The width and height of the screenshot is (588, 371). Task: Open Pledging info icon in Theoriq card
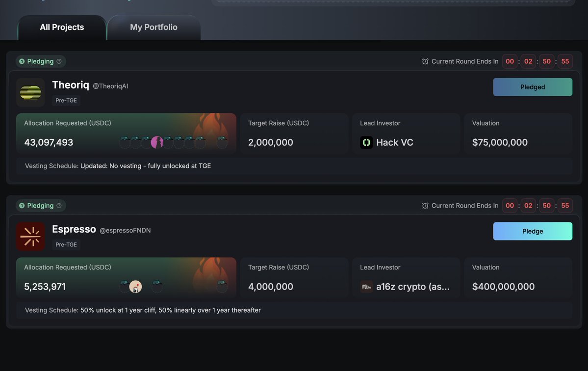tap(59, 61)
